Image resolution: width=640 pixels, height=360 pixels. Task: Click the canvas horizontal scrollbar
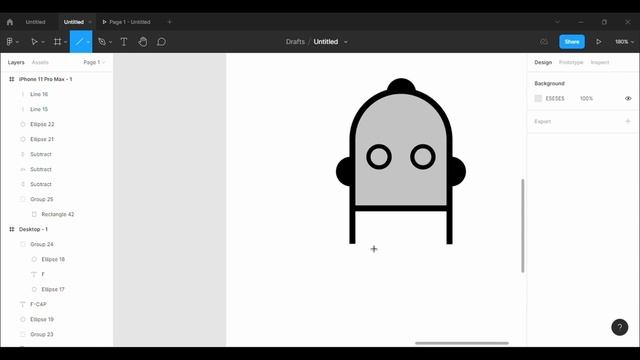point(462,343)
